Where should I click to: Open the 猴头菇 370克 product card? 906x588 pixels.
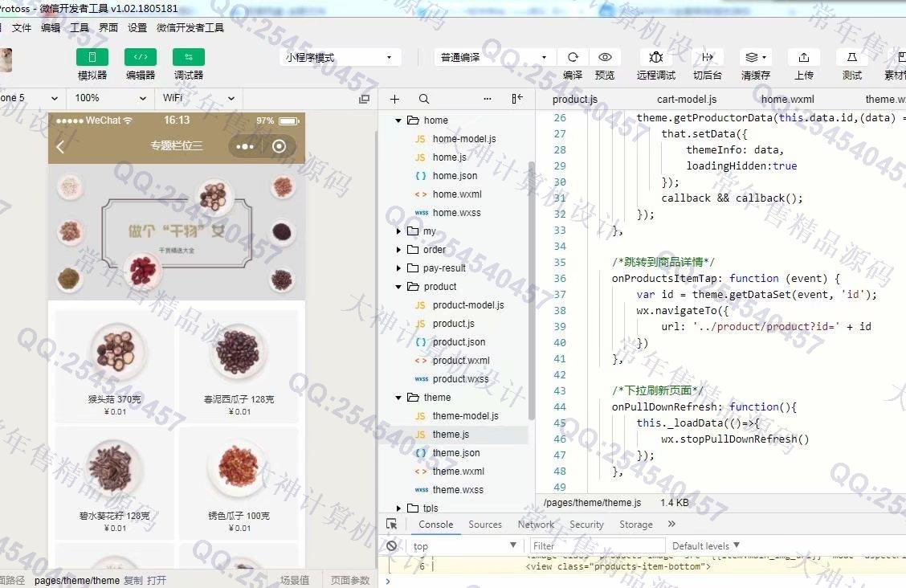coord(114,366)
